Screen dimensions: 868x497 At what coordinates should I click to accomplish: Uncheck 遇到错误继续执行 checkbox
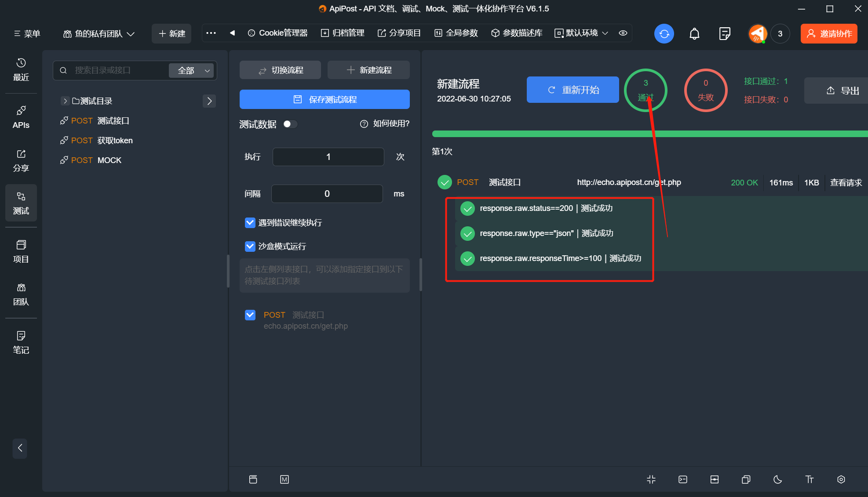250,222
